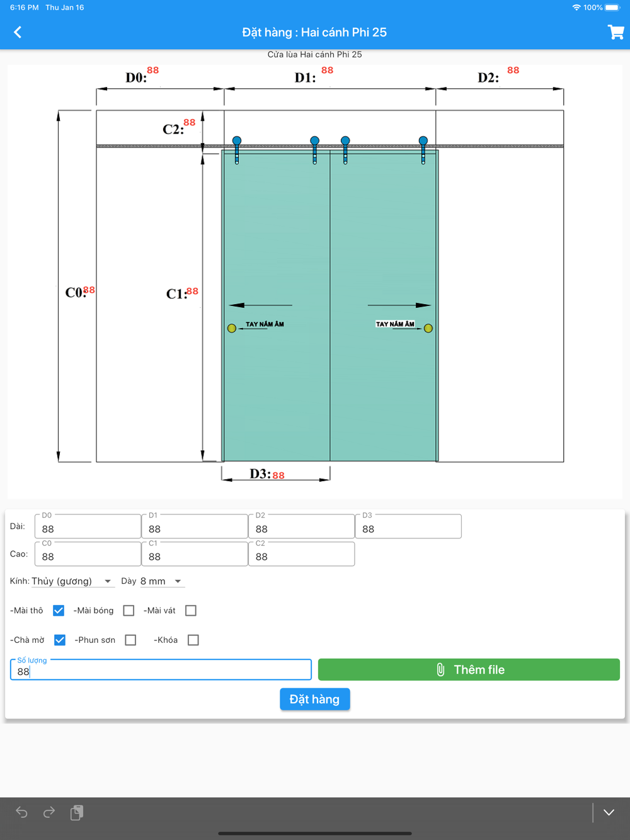Edit the C1 height field
The height and width of the screenshot is (840, 630).
coord(195,554)
